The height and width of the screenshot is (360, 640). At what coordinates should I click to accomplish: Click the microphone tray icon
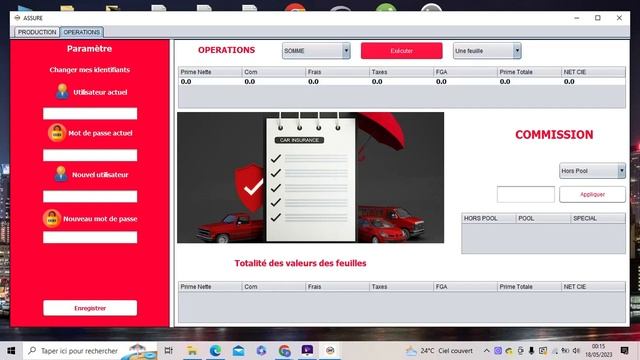coord(531,351)
